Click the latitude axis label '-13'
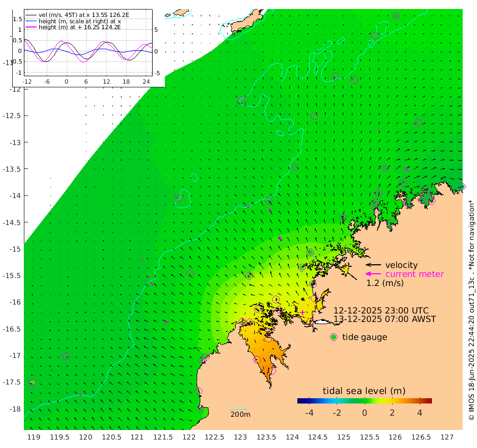The height and width of the screenshot is (448, 477). click(14, 142)
